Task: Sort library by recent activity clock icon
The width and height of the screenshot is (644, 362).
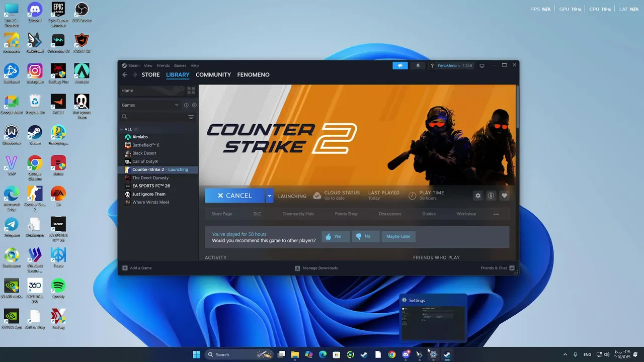Action: [186, 105]
